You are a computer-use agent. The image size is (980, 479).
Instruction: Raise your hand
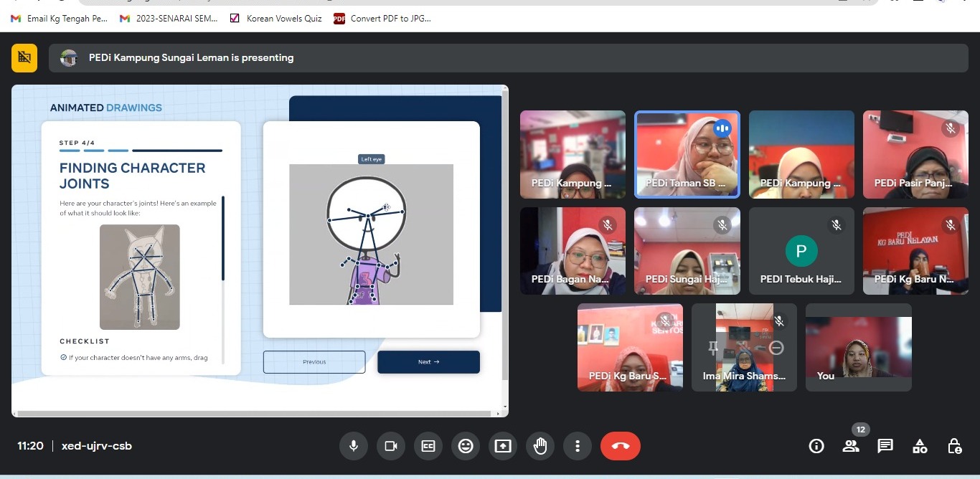click(540, 446)
